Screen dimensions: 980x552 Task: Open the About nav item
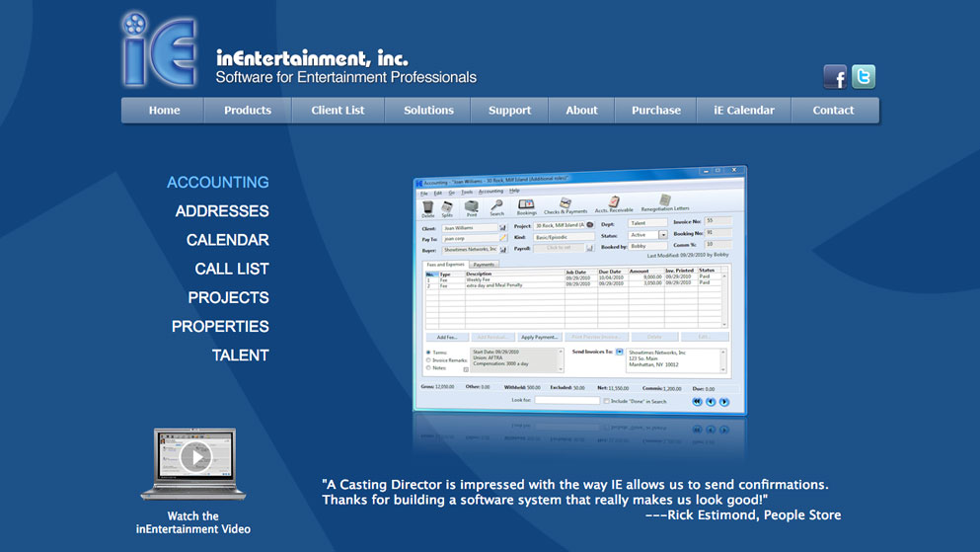[581, 110]
